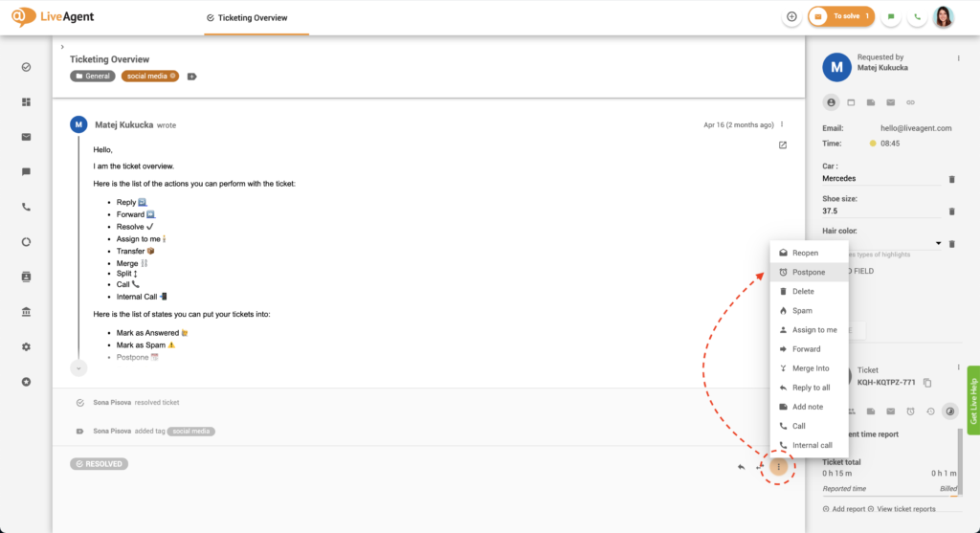
Task: Select the contact details icon under the requester
Action: pyautogui.click(x=831, y=102)
